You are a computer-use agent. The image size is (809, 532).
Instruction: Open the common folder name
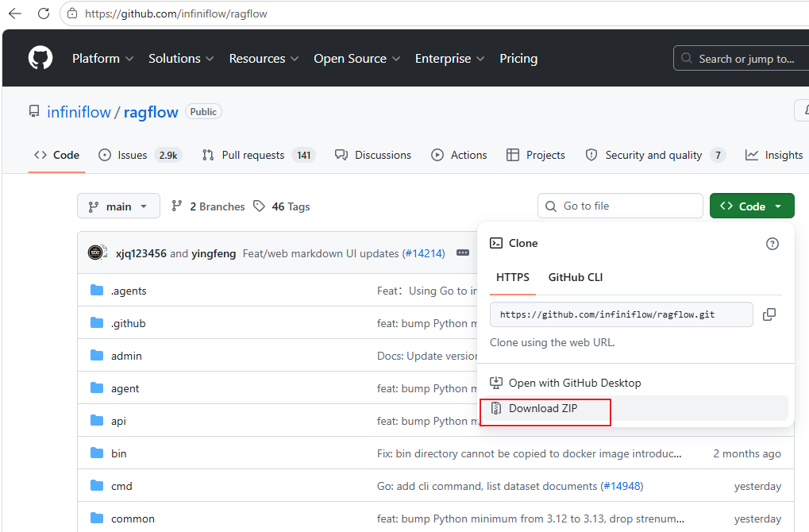click(x=133, y=519)
